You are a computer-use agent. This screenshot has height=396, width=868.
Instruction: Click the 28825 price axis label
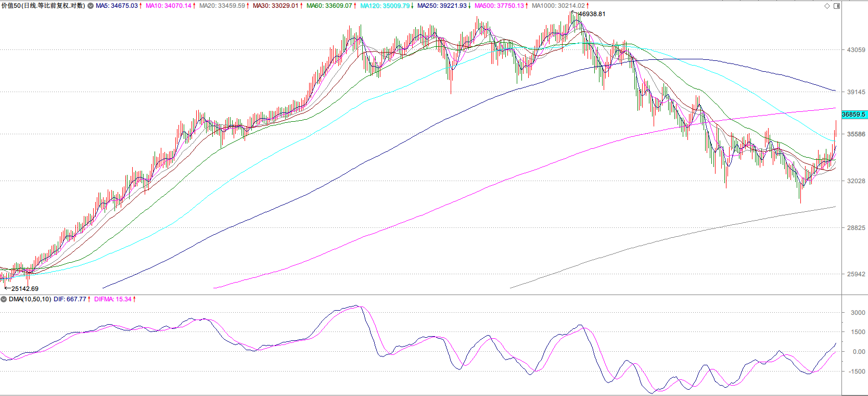pyautogui.click(x=856, y=228)
